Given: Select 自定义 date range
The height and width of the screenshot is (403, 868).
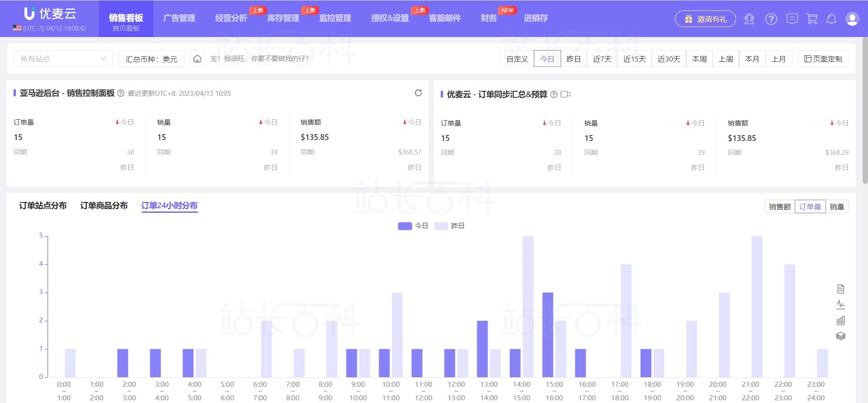Looking at the screenshot, I should click(517, 59).
